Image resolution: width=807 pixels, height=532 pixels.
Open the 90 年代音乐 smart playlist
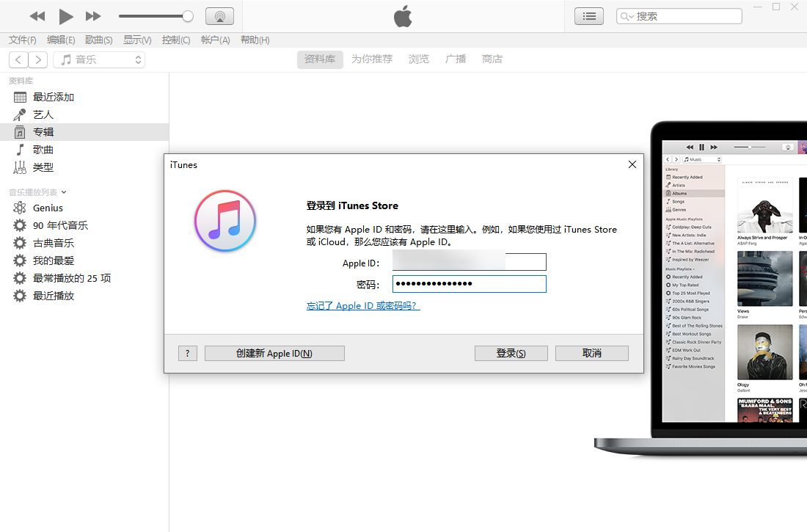tap(59, 225)
